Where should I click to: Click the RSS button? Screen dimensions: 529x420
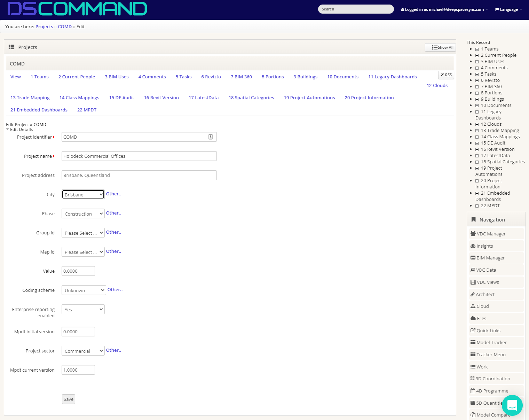coord(446,75)
